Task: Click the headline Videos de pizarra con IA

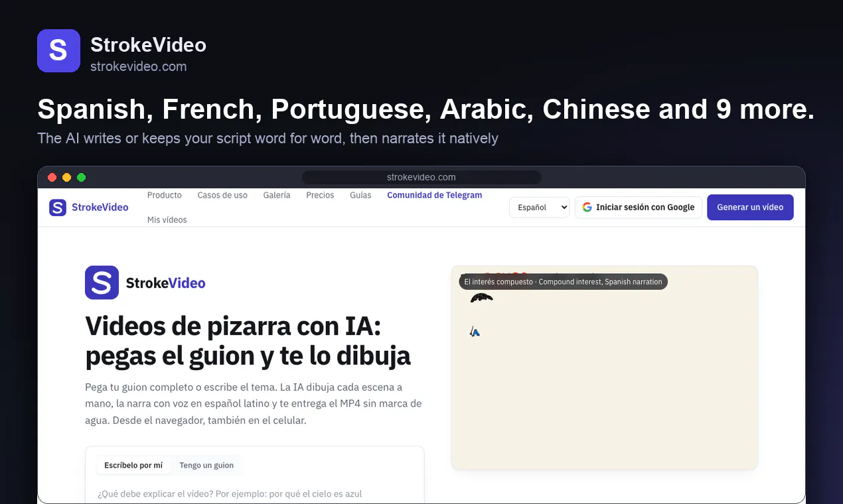Action: click(248, 341)
